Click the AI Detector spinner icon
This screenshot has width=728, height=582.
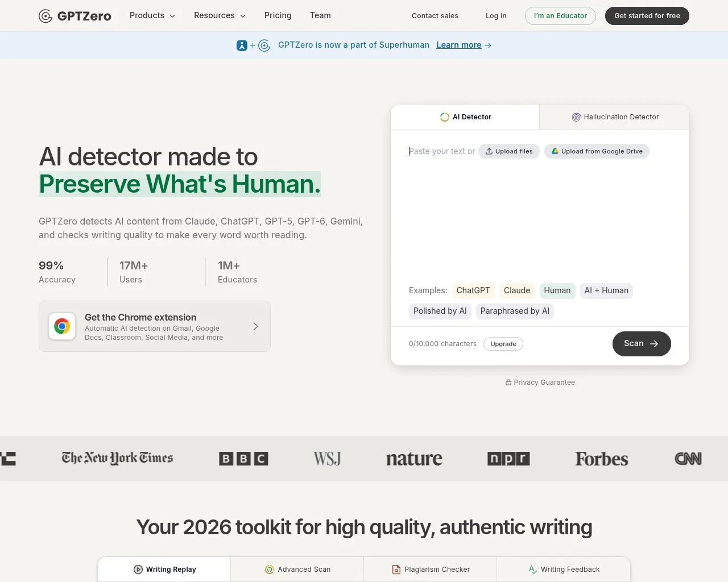point(445,117)
